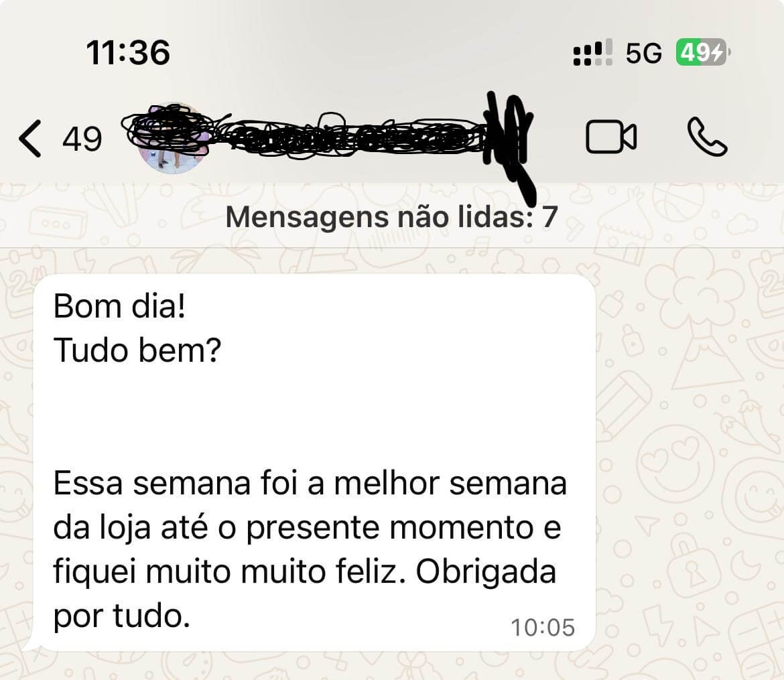784x680 pixels.
Task: Tap the 49 unread chats counter
Action: [82, 139]
